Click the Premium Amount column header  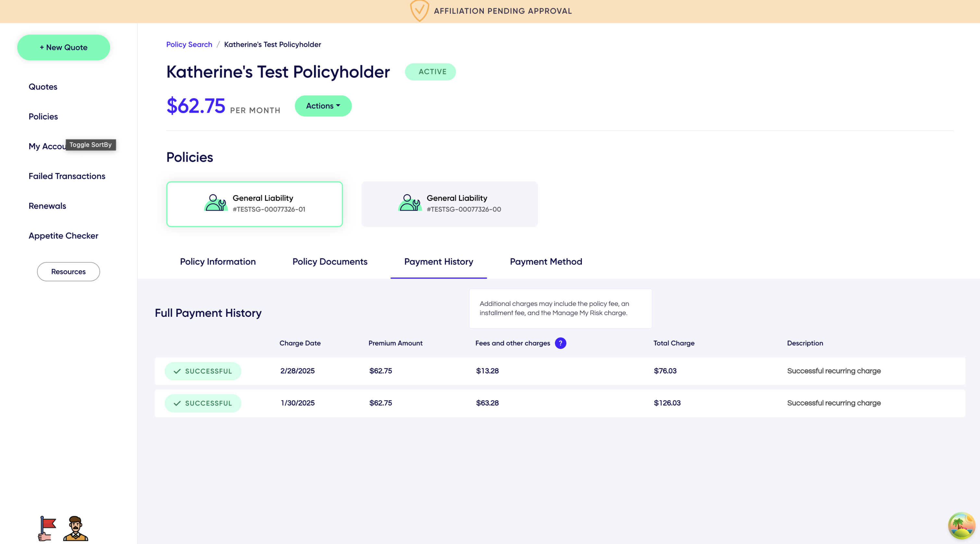(395, 343)
